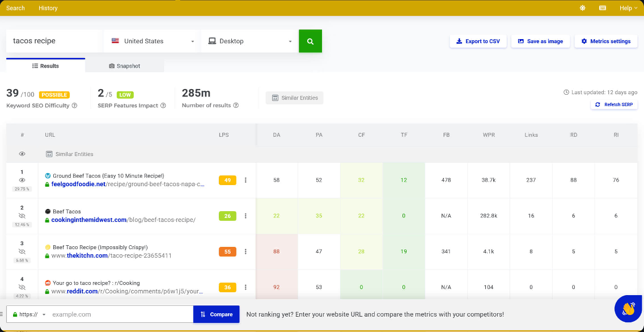Toggle hidden eye for result 2

22,216
